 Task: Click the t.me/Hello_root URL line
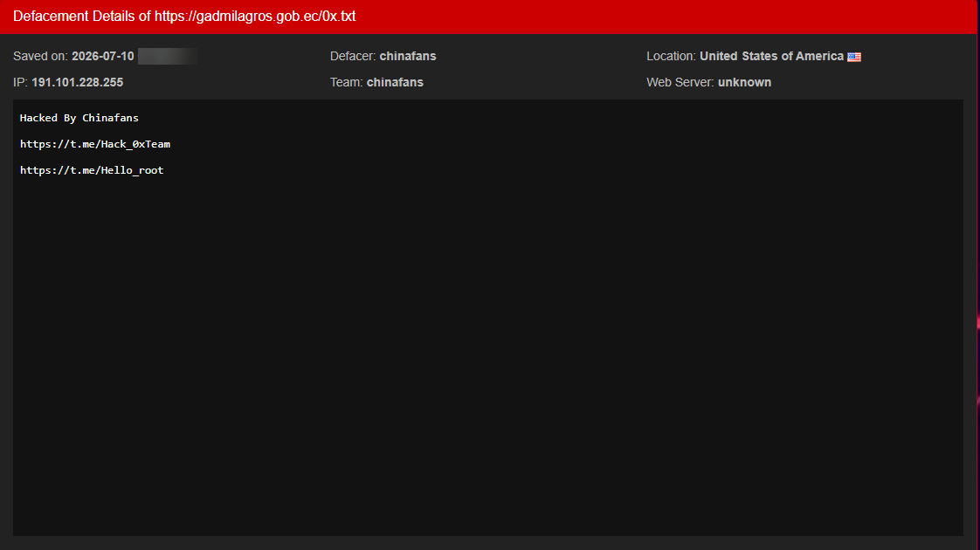click(x=92, y=170)
